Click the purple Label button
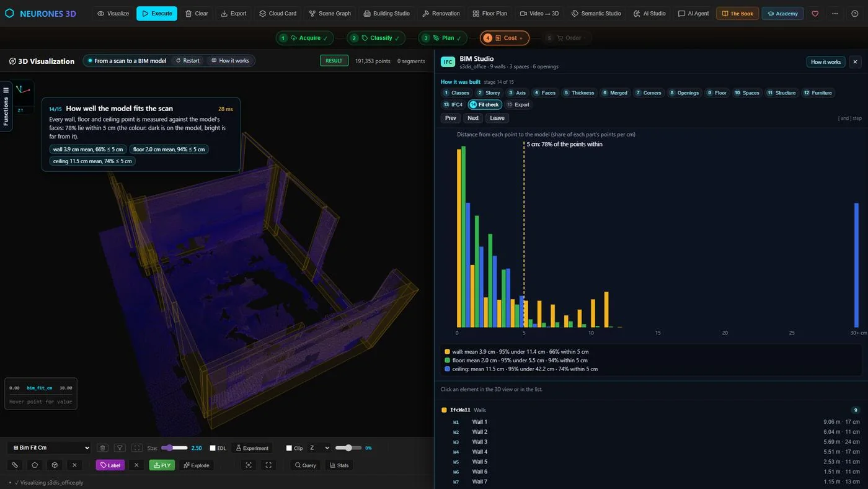868x489 pixels. click(x=110, y=465)
